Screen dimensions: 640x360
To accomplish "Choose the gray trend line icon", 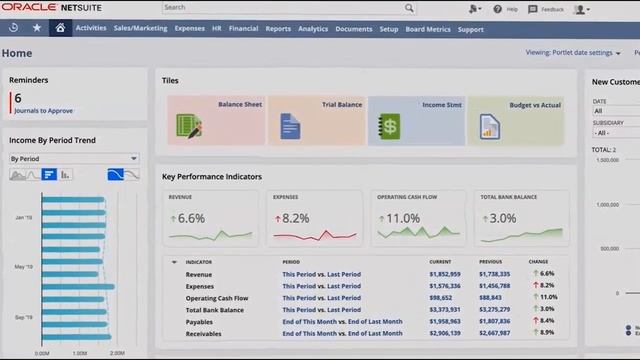I will coord(132,175).
